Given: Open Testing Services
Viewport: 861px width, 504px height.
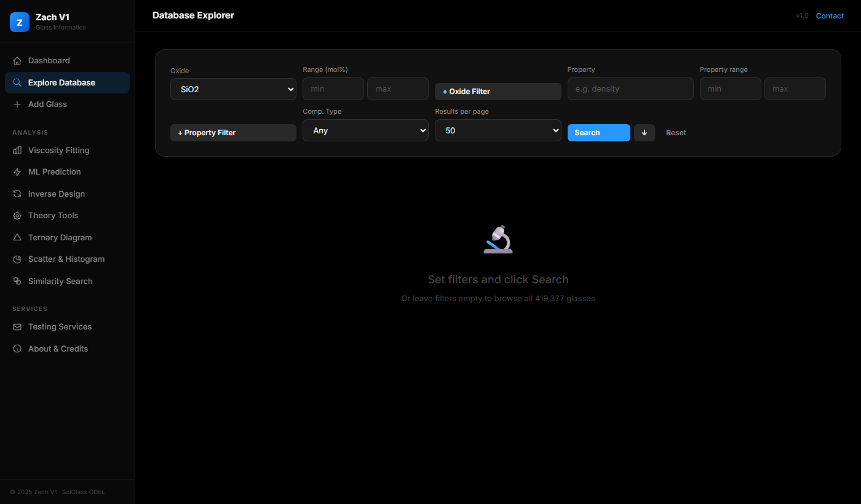Looking at the screenshot, I should (x=67, y=327).
